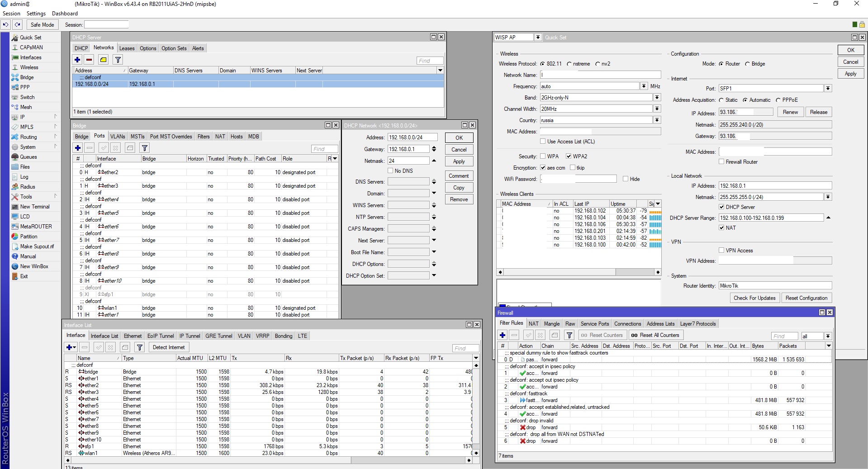
Task: Click Reset All Counters button
Action: (x=655, y=335)
